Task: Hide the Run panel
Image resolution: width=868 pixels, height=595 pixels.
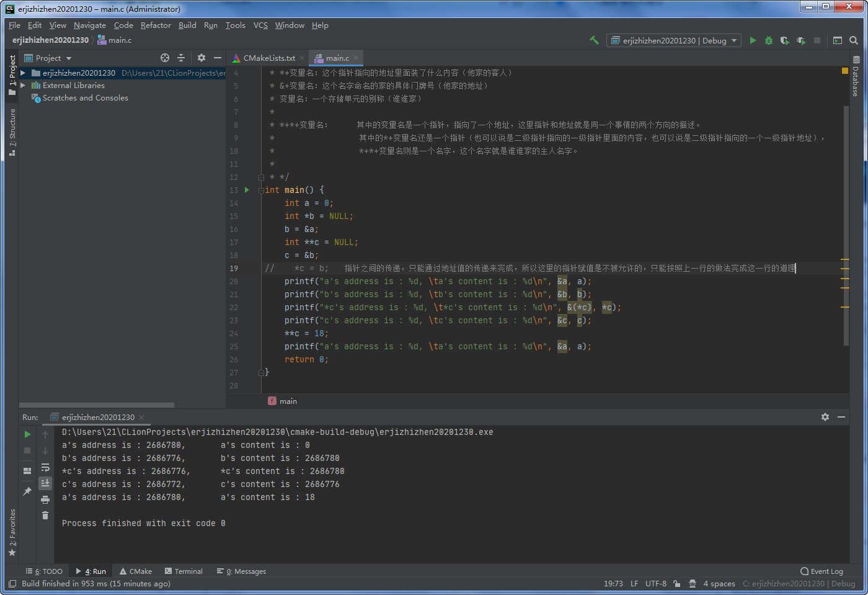Action: pos(841,417)
